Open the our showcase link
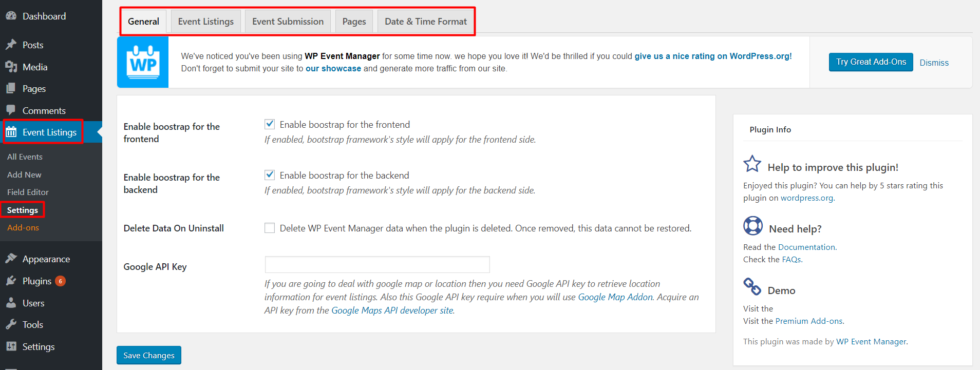This screenshot has height=370, width=980. point(333,68)
